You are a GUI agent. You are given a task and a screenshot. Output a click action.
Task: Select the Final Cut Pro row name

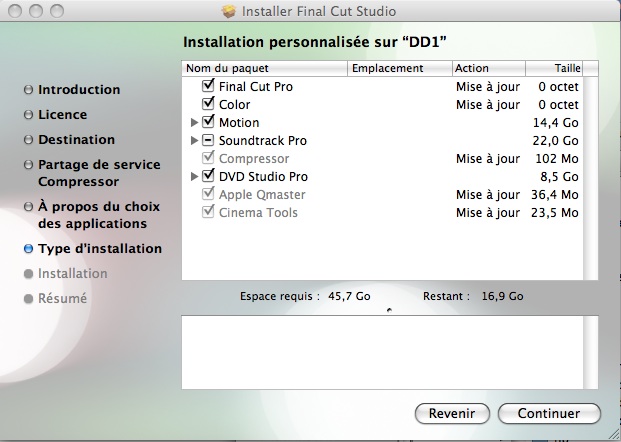pos(256,87)
